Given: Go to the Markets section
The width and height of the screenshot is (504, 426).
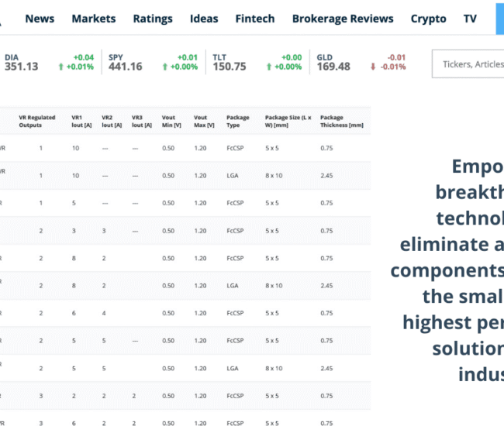Looking at the screenshot, I should tap(93, 19).
